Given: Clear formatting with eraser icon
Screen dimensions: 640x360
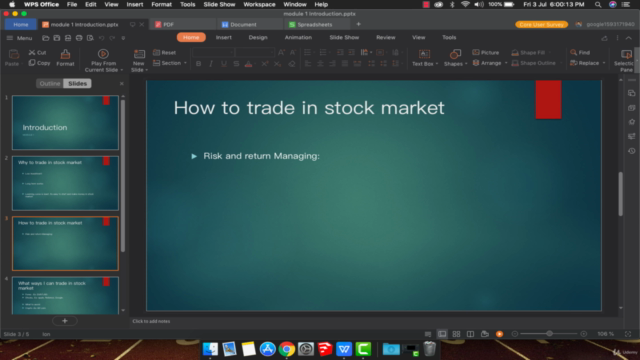Looking at the screenshot, I should (x=291, y=64).
